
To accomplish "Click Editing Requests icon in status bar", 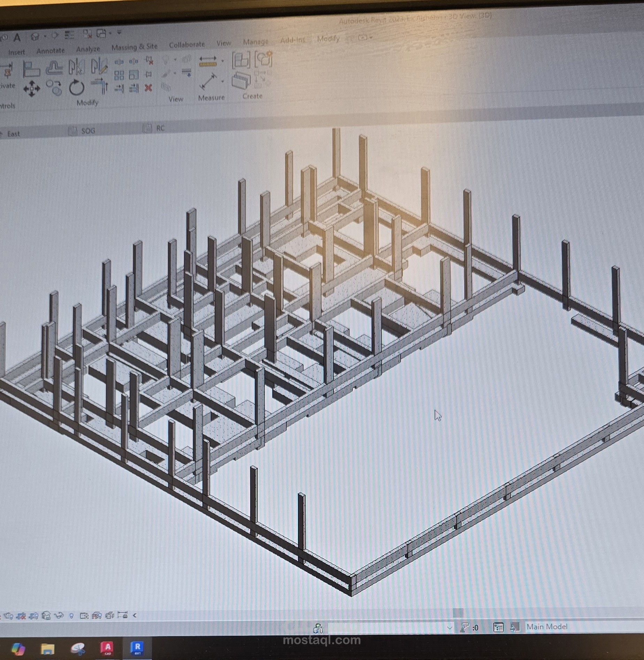I will [x=465, y=628].
